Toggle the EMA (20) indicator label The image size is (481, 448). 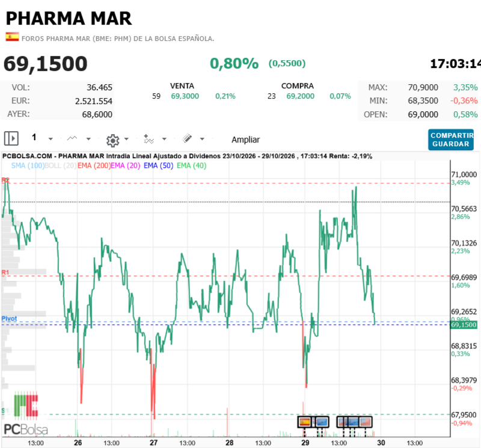(126, 166)
